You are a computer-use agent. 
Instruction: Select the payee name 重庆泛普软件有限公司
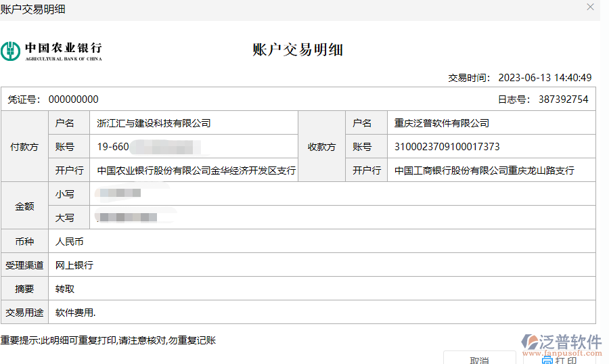[442, 123]
